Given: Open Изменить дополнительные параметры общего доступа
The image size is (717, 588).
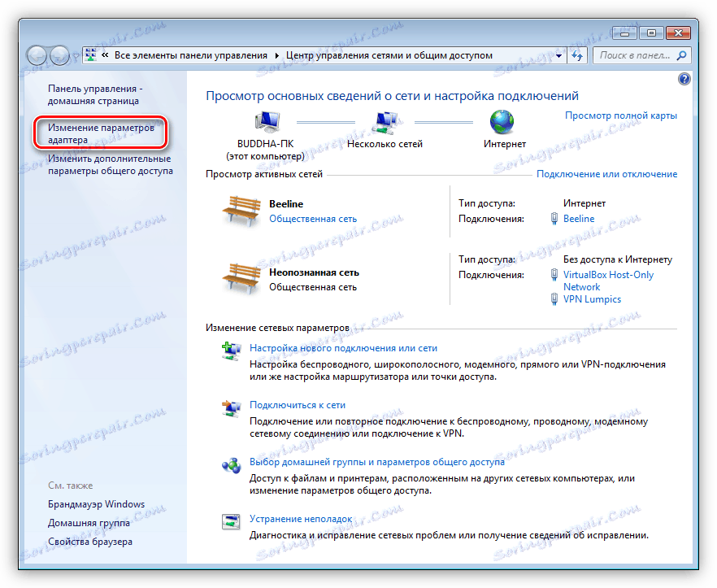Looking at the screenshot, I should pyautogui.click(x=111, y=165).
